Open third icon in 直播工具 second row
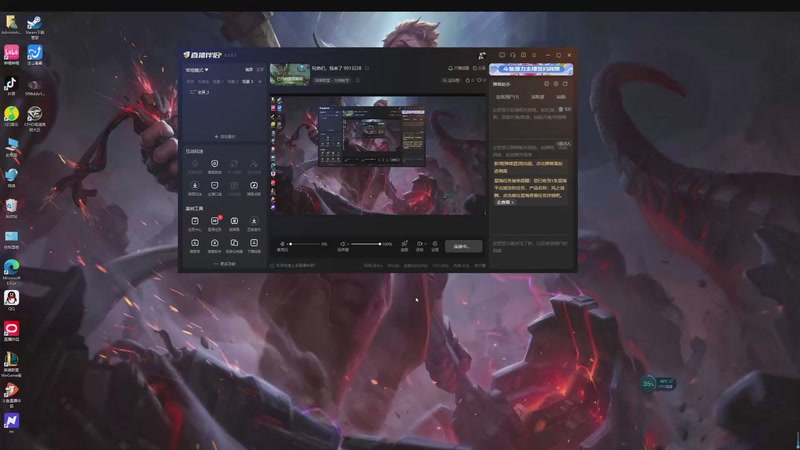 click(x=234, y=245)
